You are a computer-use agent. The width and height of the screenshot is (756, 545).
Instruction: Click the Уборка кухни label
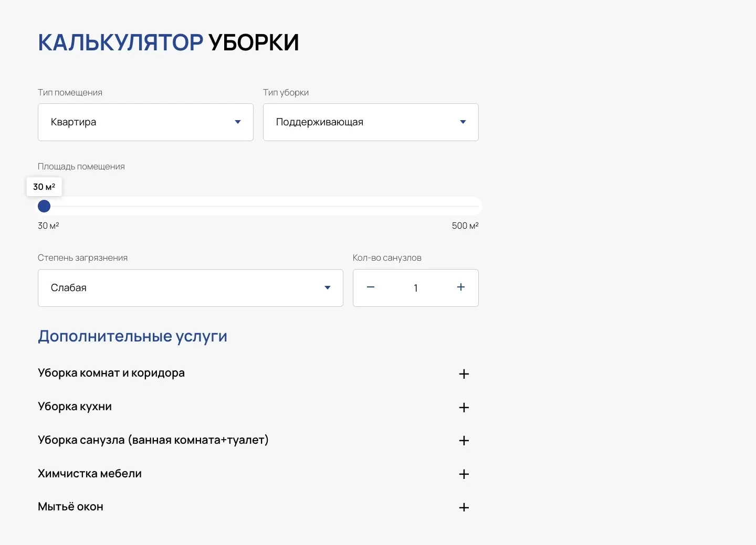point(75,407)
